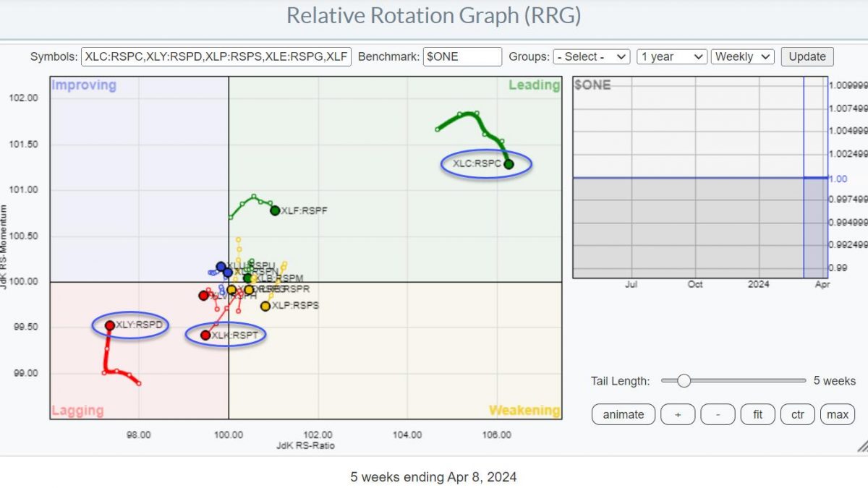Click the Symbols input field
The width and height of the screenshot is (868, 488).
(216, 56)
